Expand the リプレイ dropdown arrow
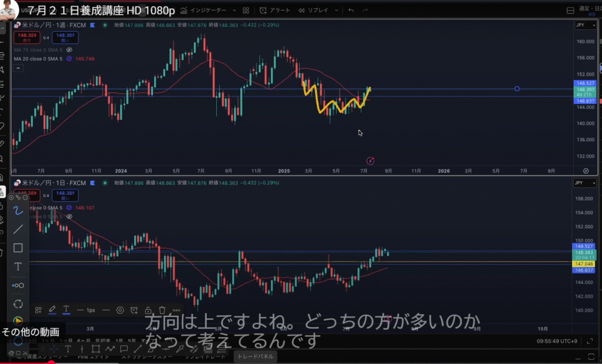The height and width of the screenshot is (364, 602). click(x=336, y=11)
